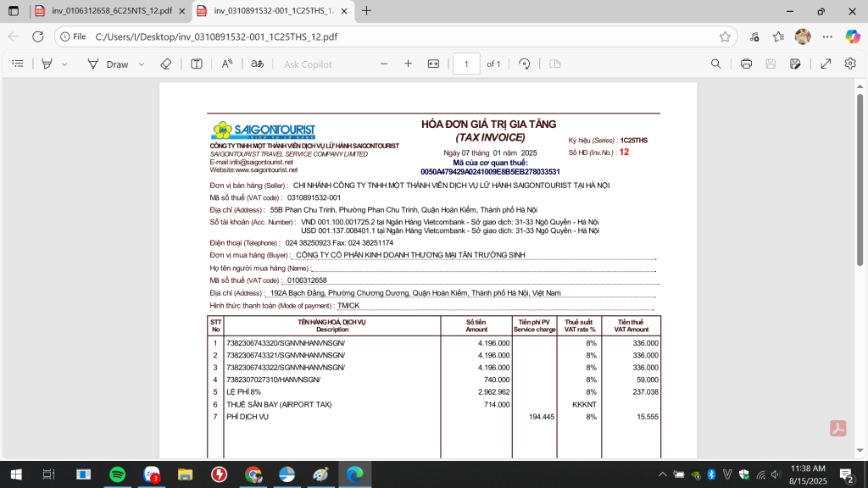Toggle the Draw tool
Screen dimensions: 868x488
click(108, 64)
